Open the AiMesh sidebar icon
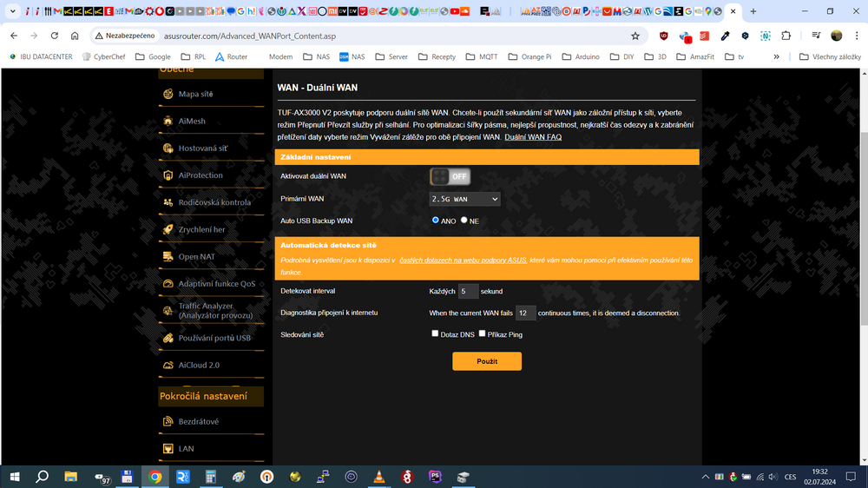 coord(168,121)
